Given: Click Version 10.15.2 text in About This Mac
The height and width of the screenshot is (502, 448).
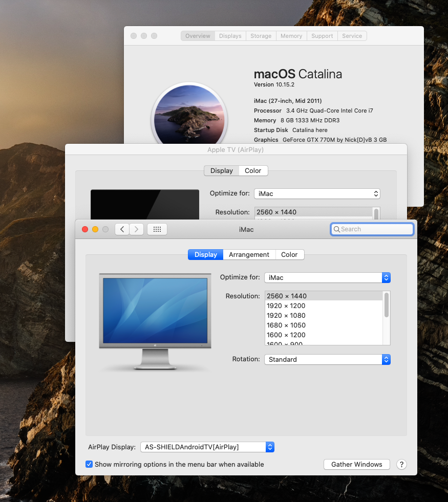Looking at the screenshot, I should coord(274,84).
